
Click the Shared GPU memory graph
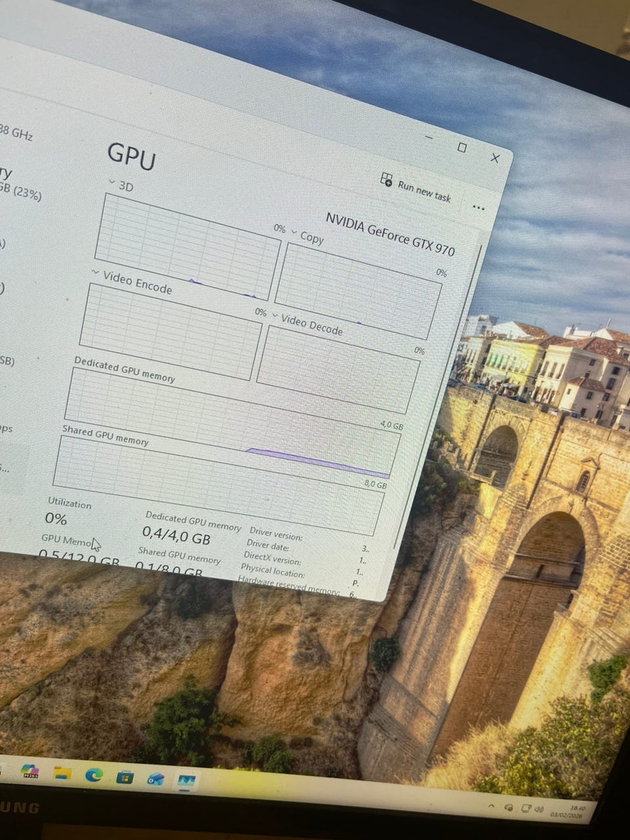pos(219,486)
